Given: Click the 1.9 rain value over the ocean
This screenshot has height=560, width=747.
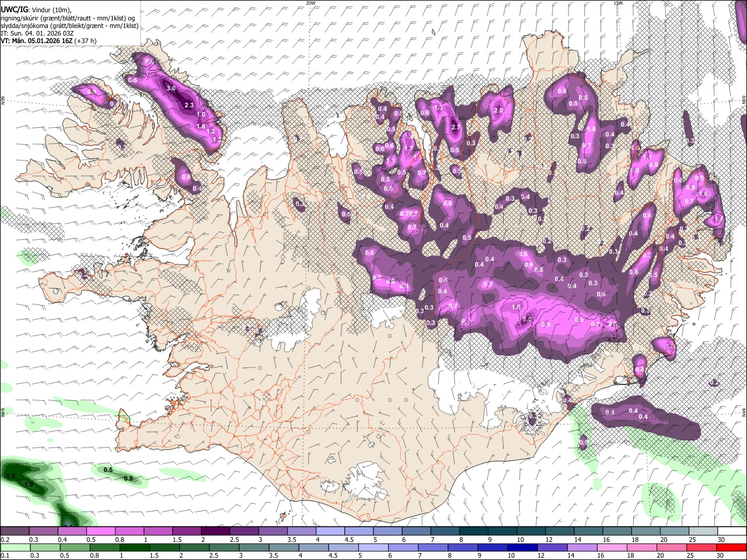Looking at the screenshot, I should [30, 485].
